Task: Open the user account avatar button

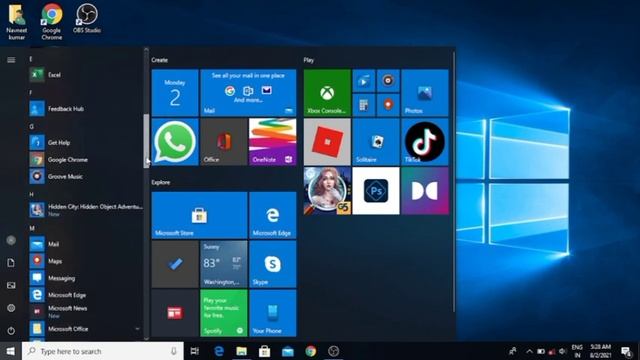Action: (x=11, y=240)
